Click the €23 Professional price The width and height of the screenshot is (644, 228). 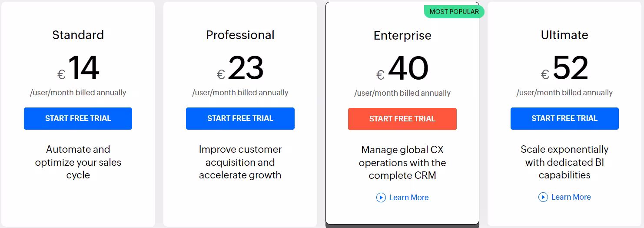pos(240,68)
